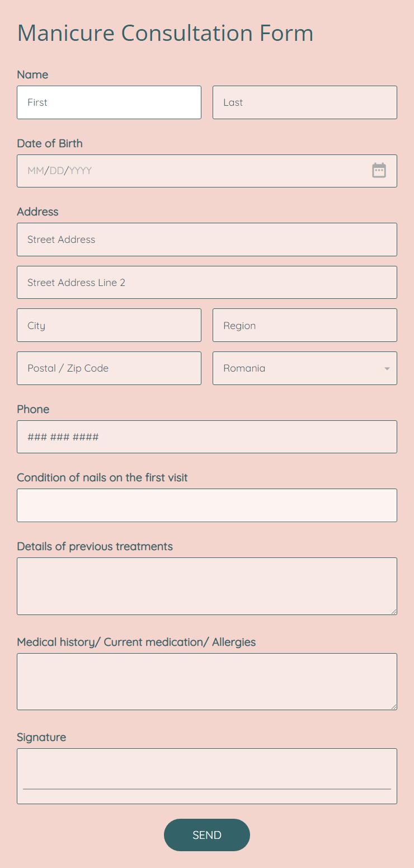The height and width of the screenshot is (868, 414).
Task: Click the dropdown arrow on the country selector
Action: (x=387, y=368)
